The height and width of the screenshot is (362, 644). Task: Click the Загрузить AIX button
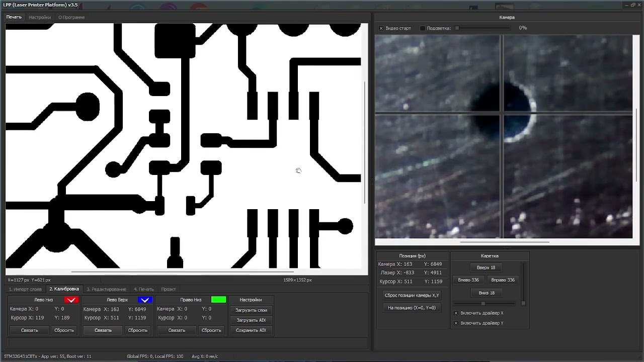pyautogui.click(x=251, y=320)
